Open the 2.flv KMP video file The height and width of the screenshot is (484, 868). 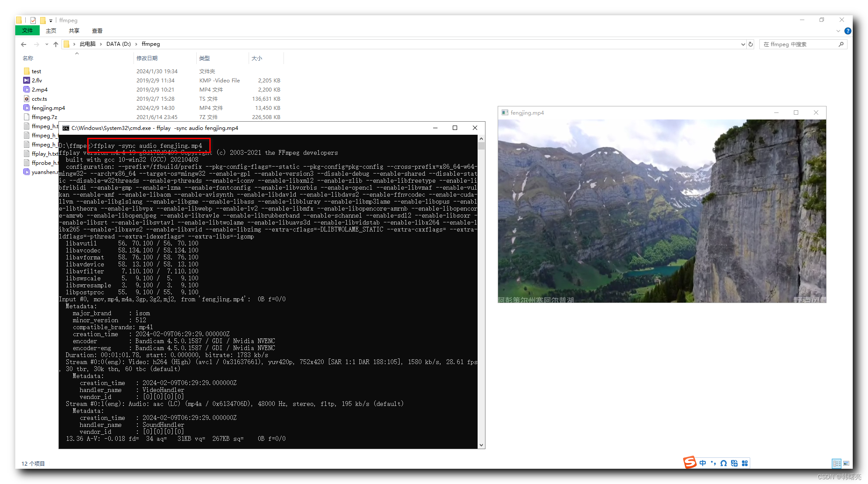38,81
